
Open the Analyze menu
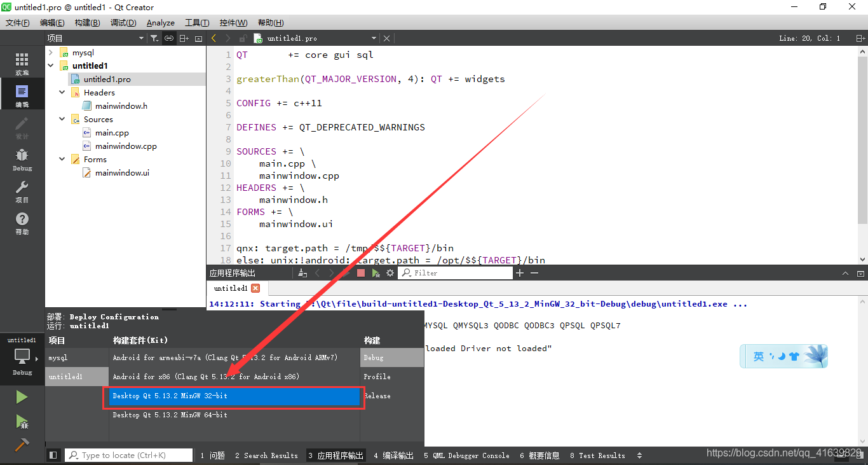[161, 22]
